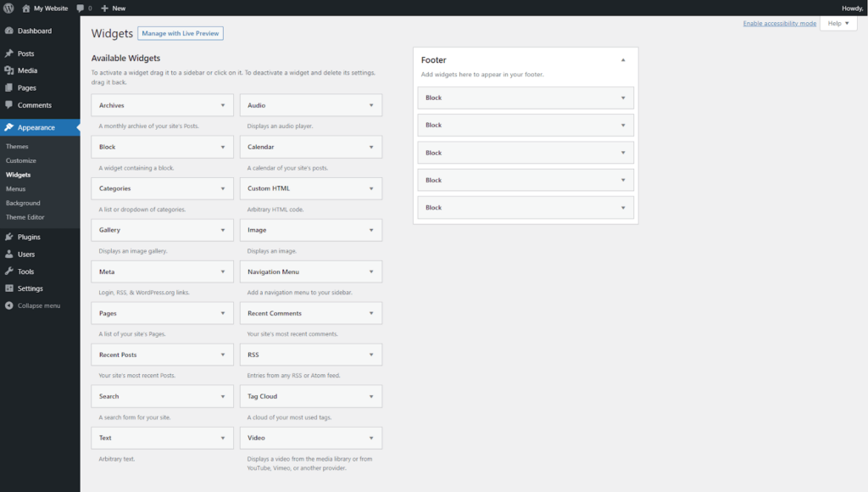
Task: Select the Recent Comments widget title
Action: 275,313
